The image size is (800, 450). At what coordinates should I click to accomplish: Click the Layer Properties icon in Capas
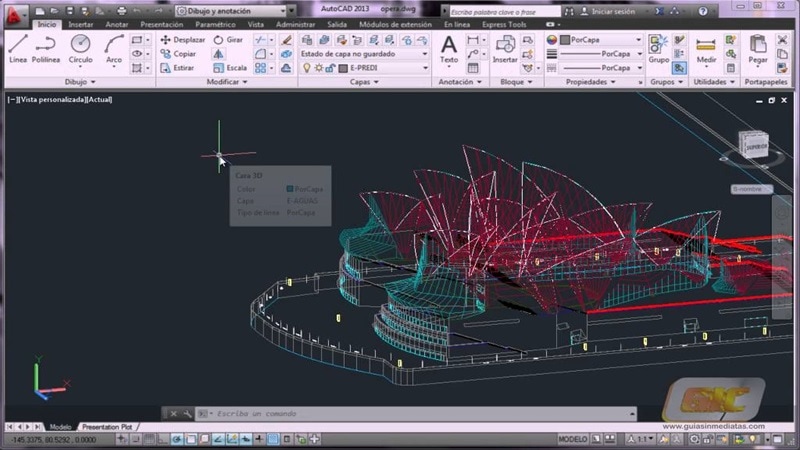[307, 39]
